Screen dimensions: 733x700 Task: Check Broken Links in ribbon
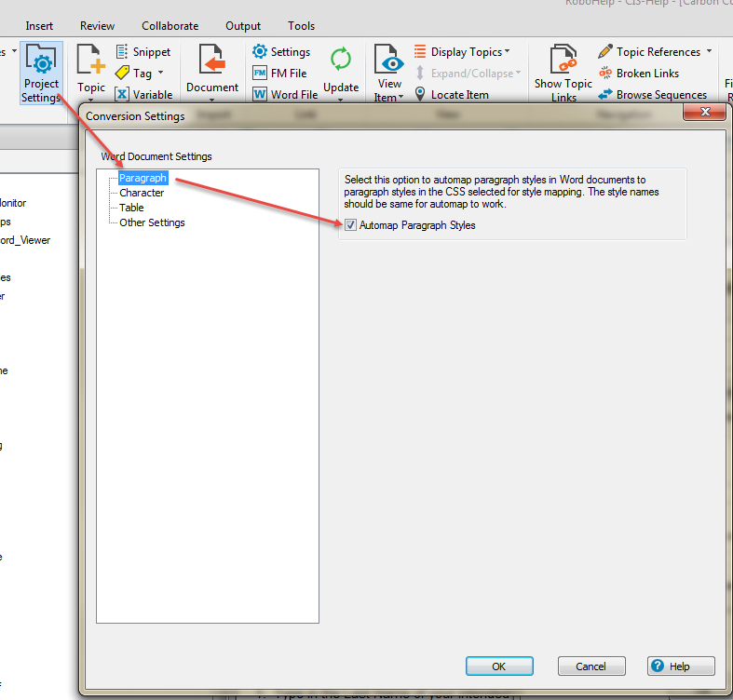coord(639,74)
